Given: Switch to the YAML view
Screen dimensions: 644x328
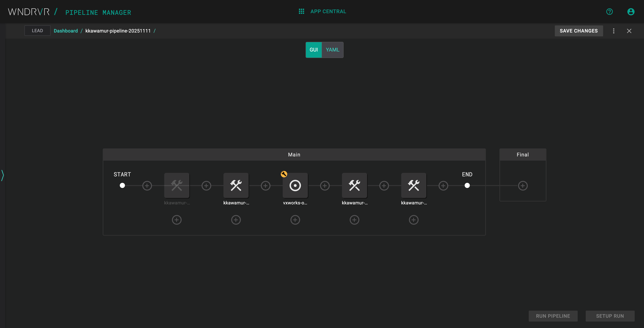Looking at the screenshot, I should (332, 50).
